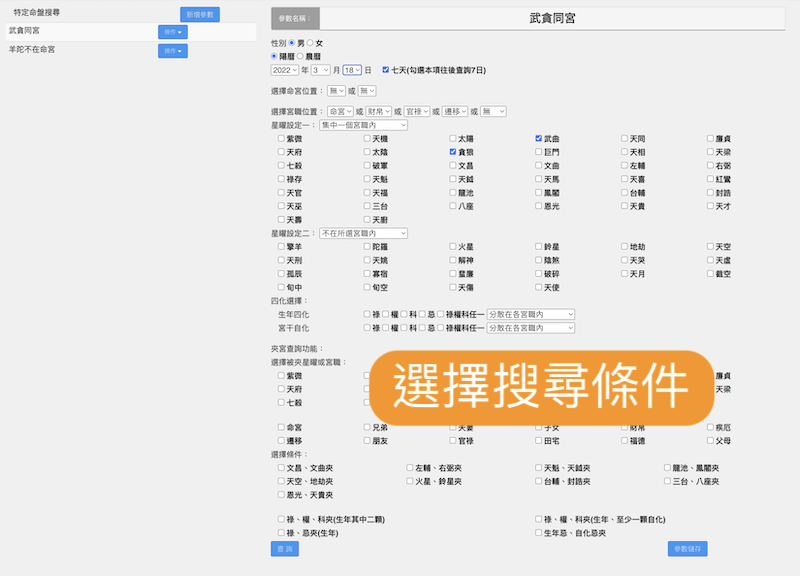Viewport: 800px width, 576px height.
Task: Check the 擎羊 checkbox
Action: pyautogui.click(x=281, y=246)
